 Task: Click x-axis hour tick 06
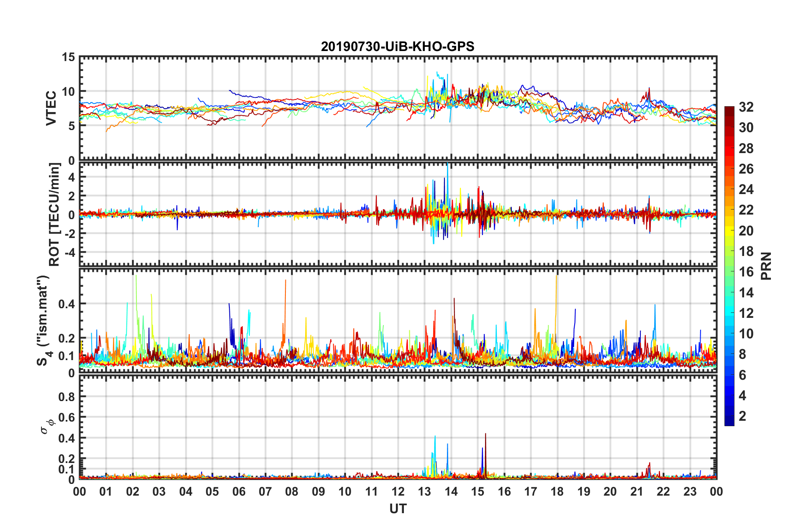(239, 491)
